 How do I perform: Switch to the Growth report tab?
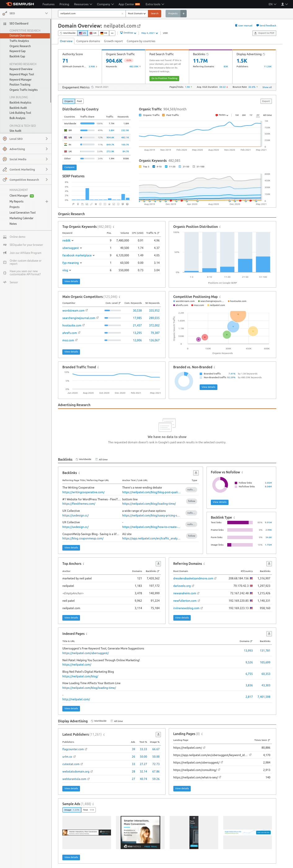coord(113,41)
